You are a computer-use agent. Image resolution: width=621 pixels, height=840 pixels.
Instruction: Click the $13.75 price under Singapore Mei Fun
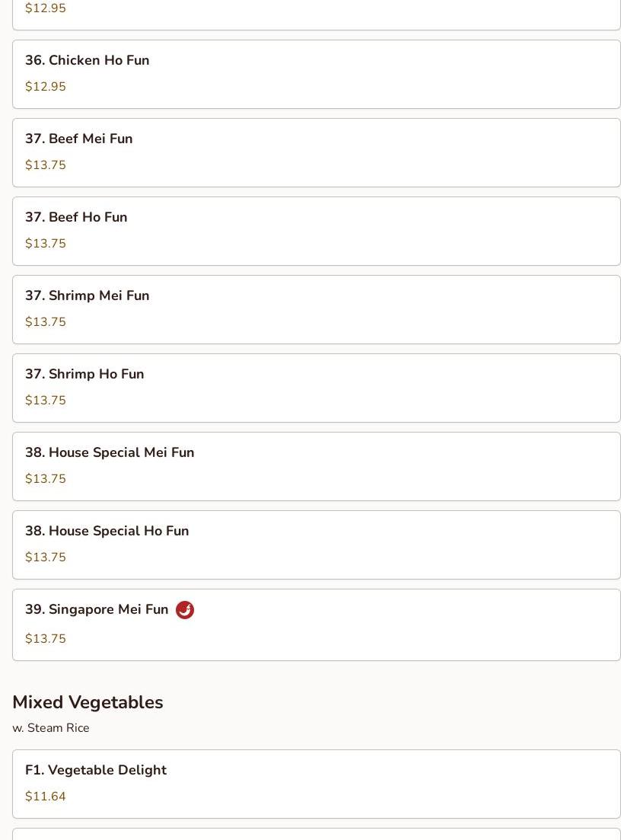pos(46,639)
